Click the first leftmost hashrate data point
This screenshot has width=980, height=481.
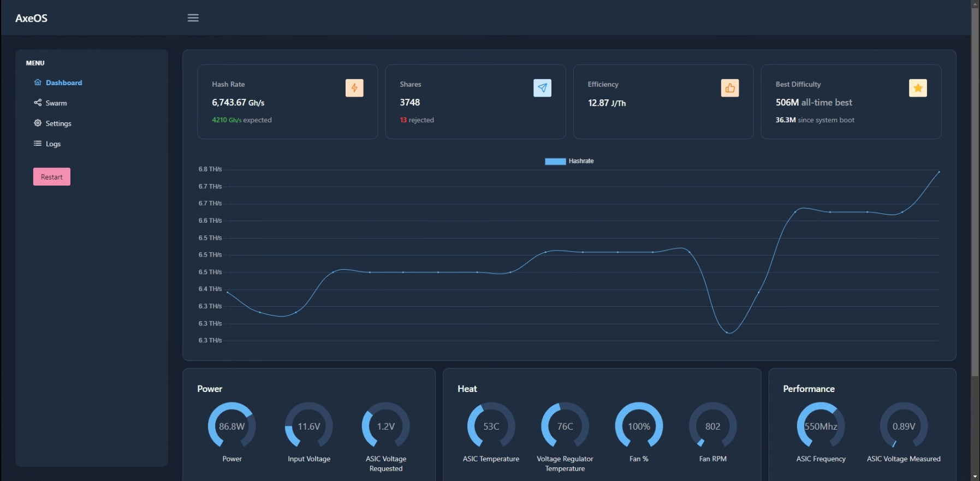pos(228,293)
